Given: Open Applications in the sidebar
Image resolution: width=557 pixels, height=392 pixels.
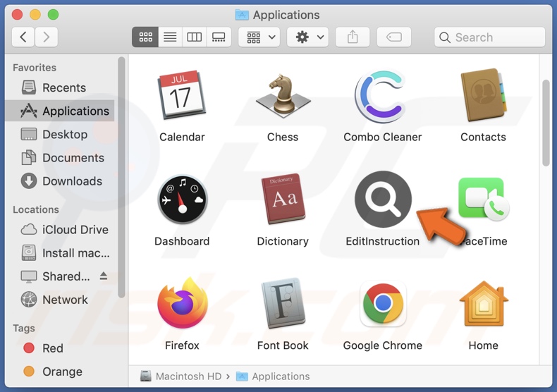Looking at the screenshot, I should [60, 111].
